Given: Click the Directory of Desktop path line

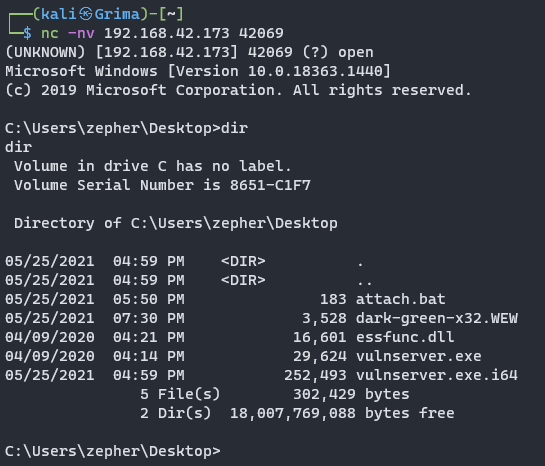Looking at the screenshot, I should [x=176, y=223].
